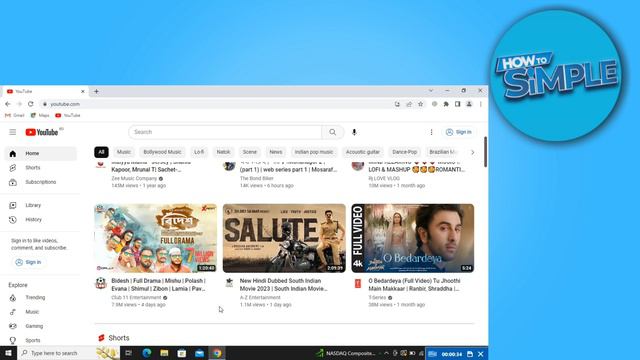Open Trending under Explore

coord(40,298)
